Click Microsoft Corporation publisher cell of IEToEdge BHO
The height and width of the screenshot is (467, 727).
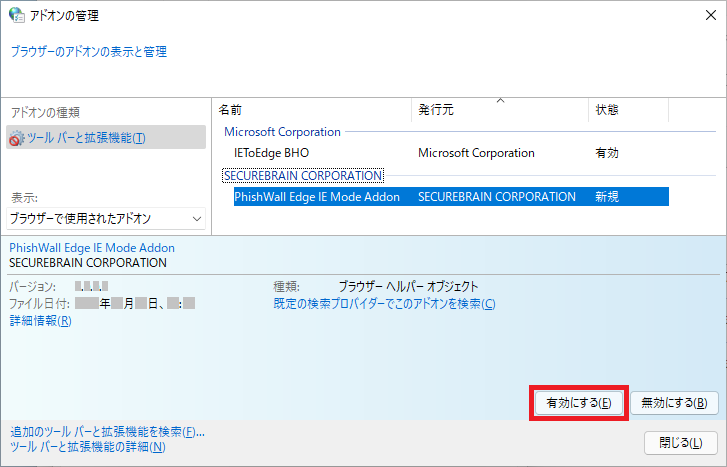pyautogui.click(x=476, y=153)
